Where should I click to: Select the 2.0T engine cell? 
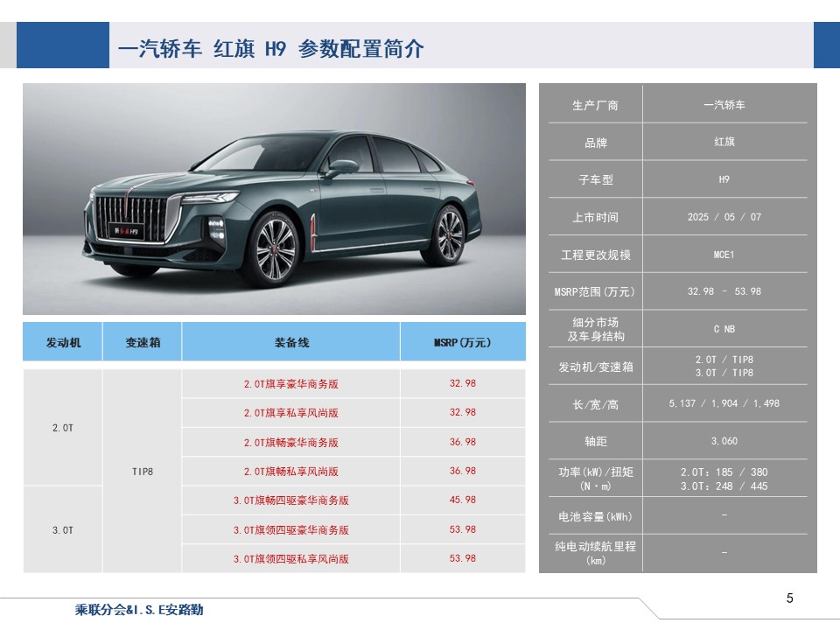pos(63,428)
